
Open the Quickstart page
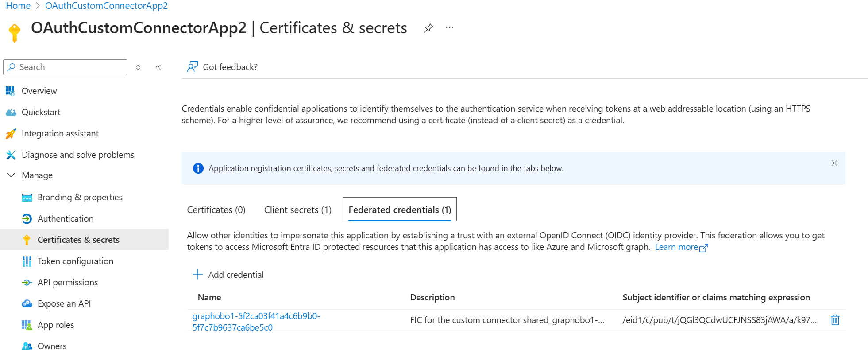click(41, 112)
